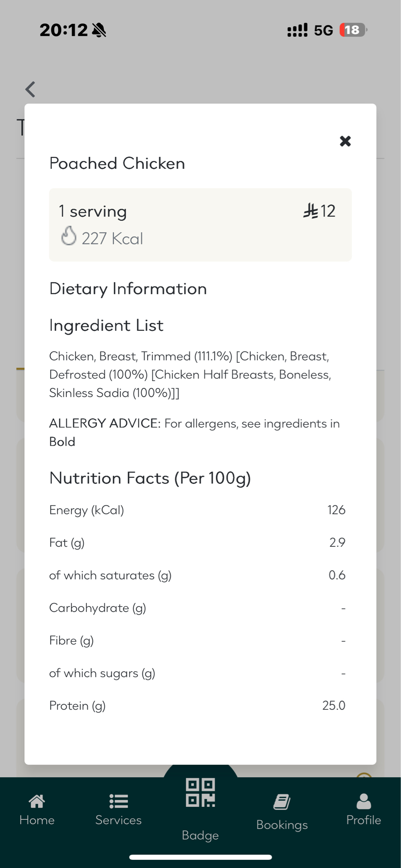Tap the calorie flame icon
Screen dimensions: 401x868
tap(69, 236)
